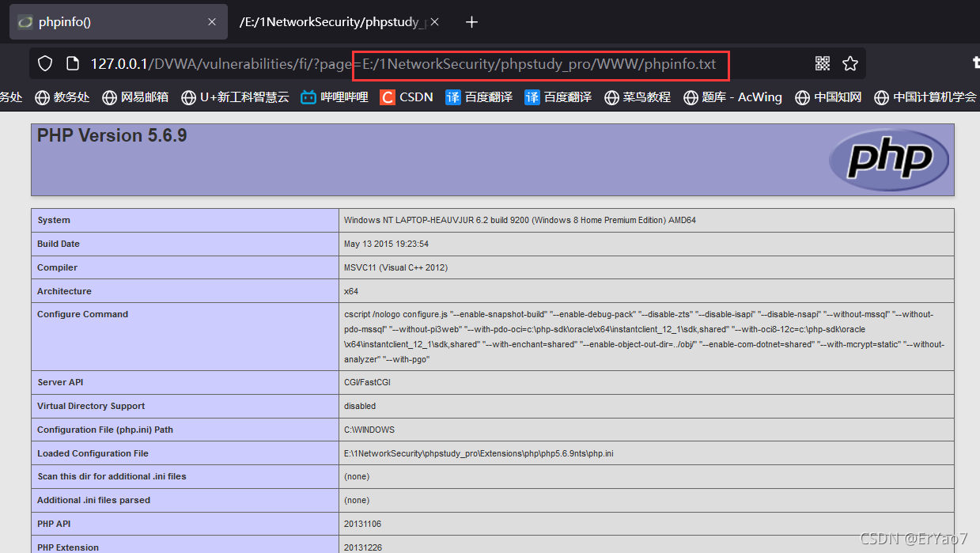Screen dimensions: 980x553
Task: Click the Loaded Configuration File value
Action: point(479,453)
